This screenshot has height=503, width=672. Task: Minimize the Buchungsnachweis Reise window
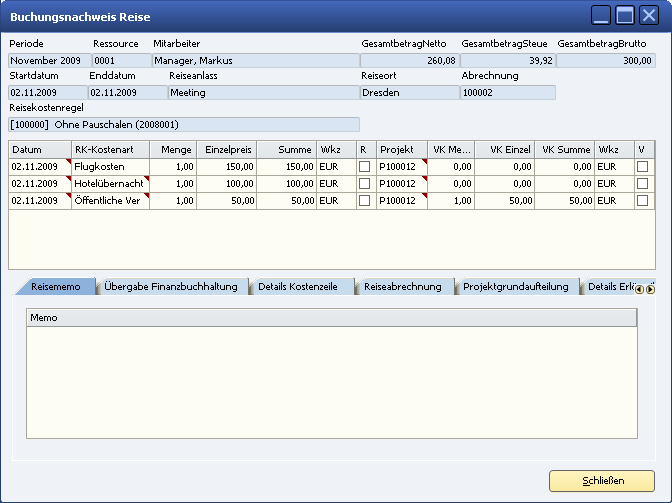coord(601,15)
